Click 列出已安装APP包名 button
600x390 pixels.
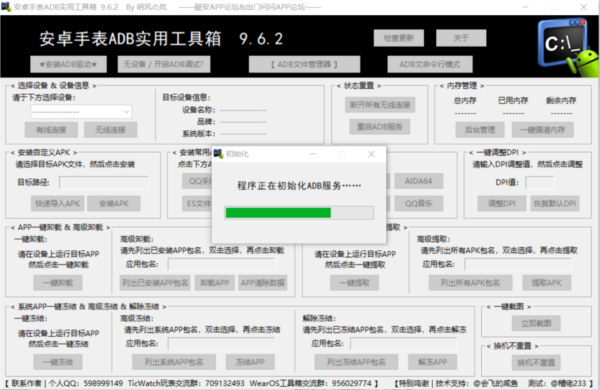coord(155,283)
